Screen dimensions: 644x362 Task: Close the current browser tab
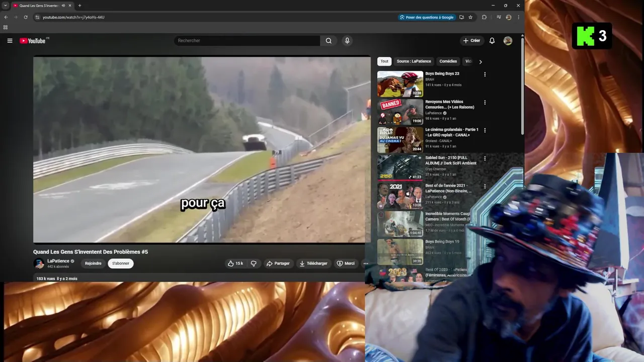[71, 6]
